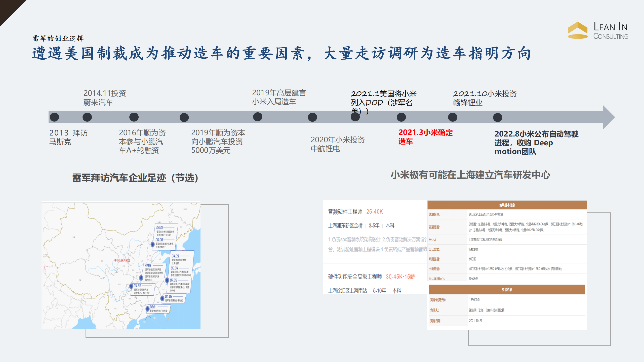Image resolution: width=644 pixels, height=362 pixels.
Task: Click the job title 音频硬件工程师
Action: click(x=345, y=211)
